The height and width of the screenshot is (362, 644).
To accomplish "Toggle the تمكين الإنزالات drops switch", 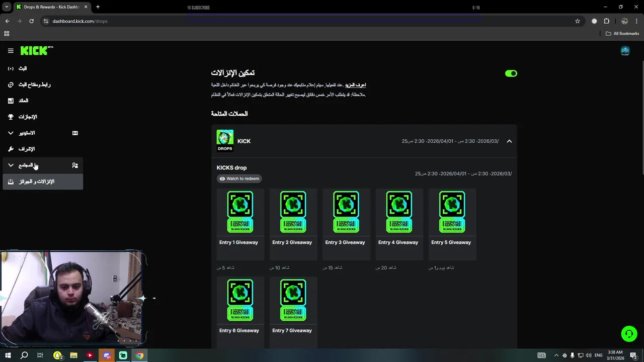I will point(511,73).
